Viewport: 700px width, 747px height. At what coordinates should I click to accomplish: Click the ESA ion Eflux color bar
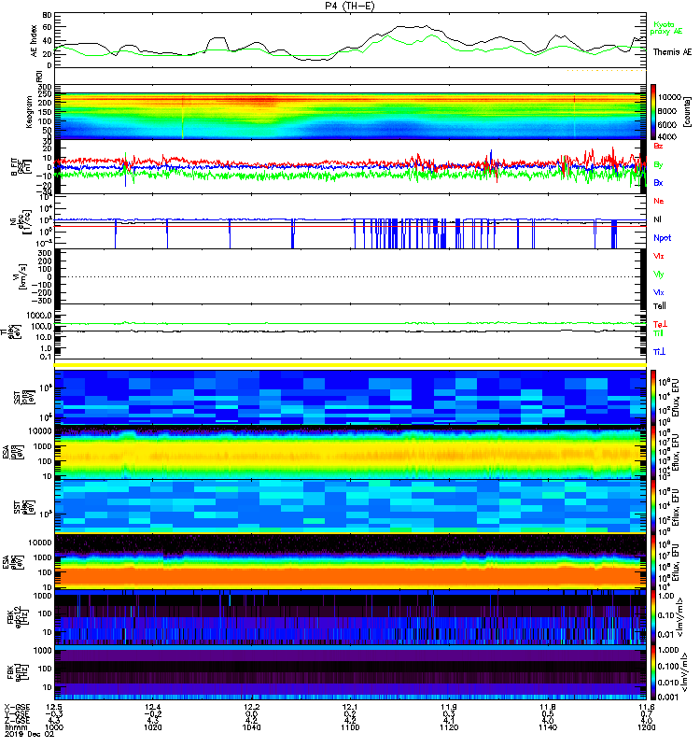pyautogui.click(x=654, y=453)
